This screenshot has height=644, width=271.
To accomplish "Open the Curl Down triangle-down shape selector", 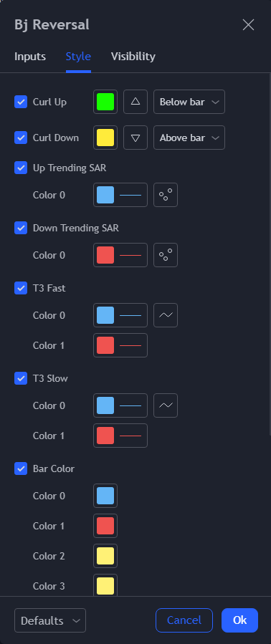I will click(x=135, y=138).
